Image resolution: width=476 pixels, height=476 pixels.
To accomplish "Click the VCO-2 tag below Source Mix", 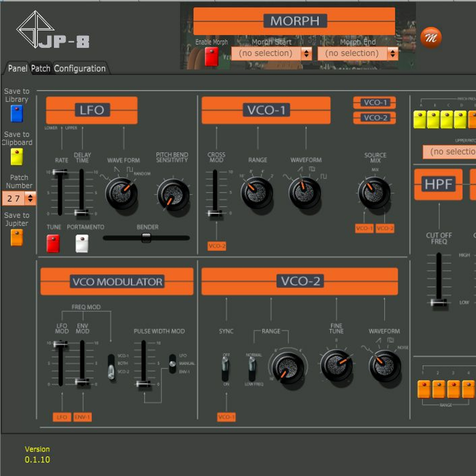I will pos(385,228).
